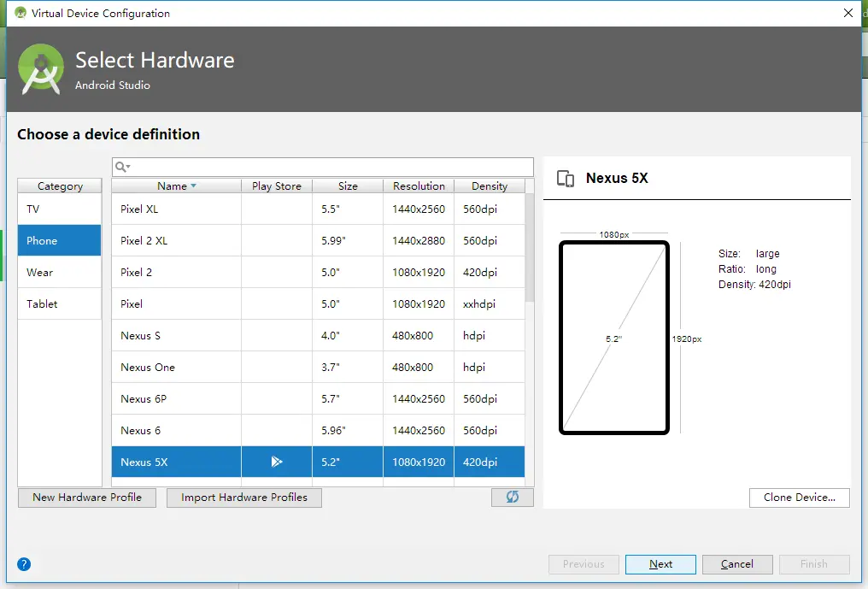Sort by Play Store column header
868x589 pixels.
(277, 186)
